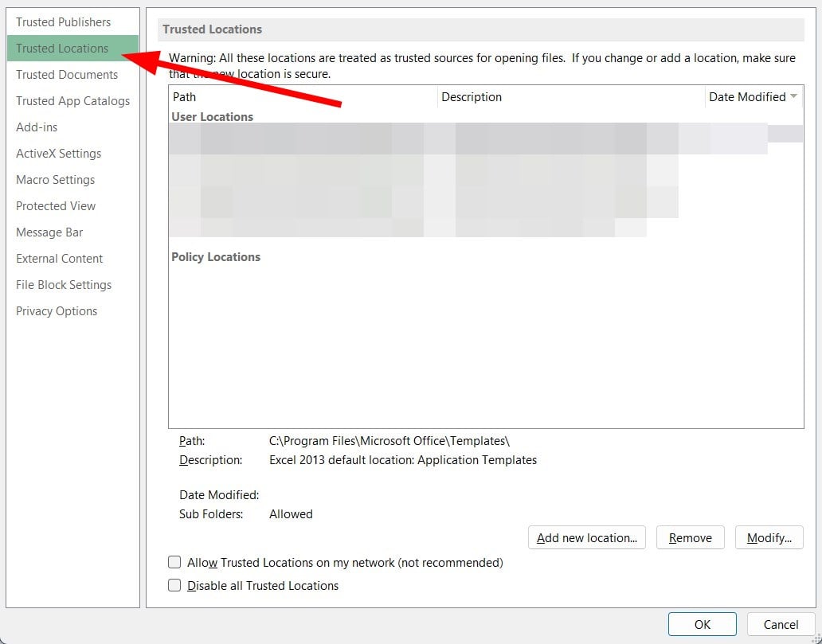
Task: Click the Sub Folders Allowed value
Action: pyautogui.click(x=291, y=514)
